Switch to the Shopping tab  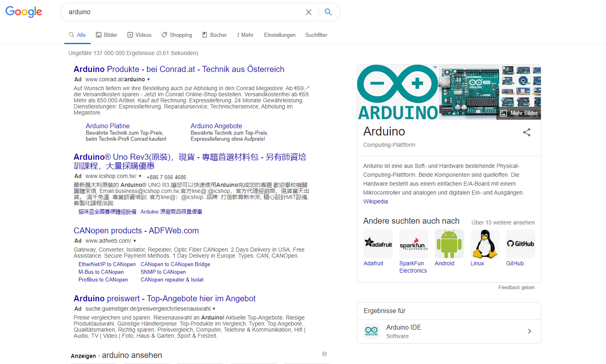[x=177, y=35]
